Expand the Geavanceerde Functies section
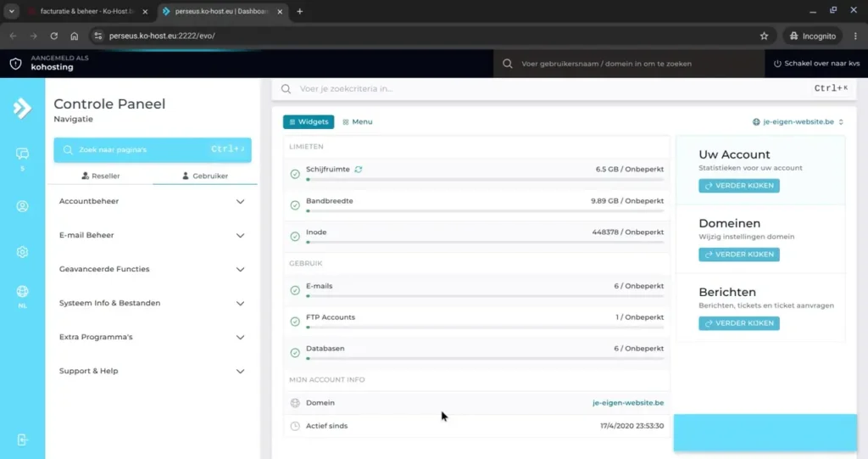The width and height of the screenshot is (868, 459). click(x=152, y=269)
